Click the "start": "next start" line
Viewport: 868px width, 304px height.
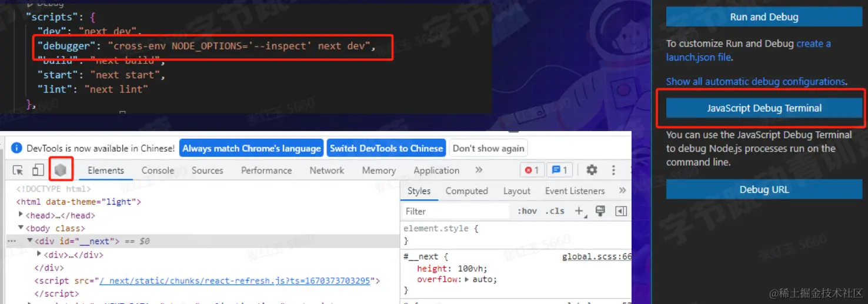coord(101,75)
